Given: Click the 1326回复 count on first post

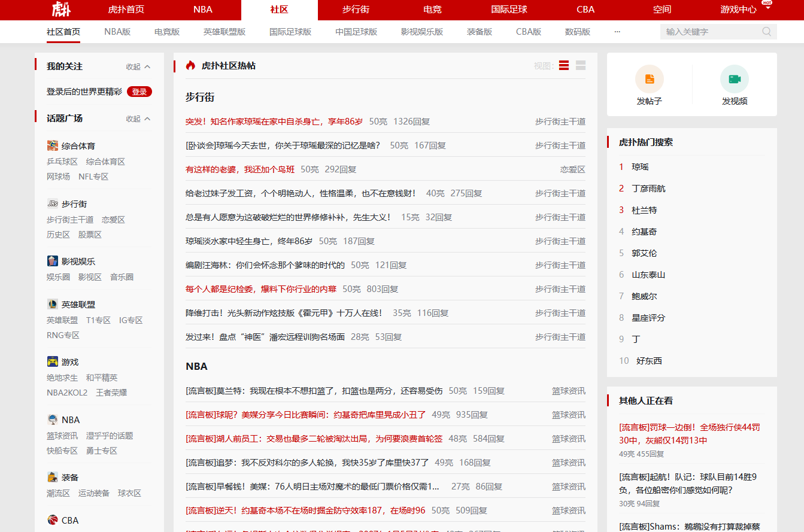Looking at the screenshot, I should coord(411,121).
